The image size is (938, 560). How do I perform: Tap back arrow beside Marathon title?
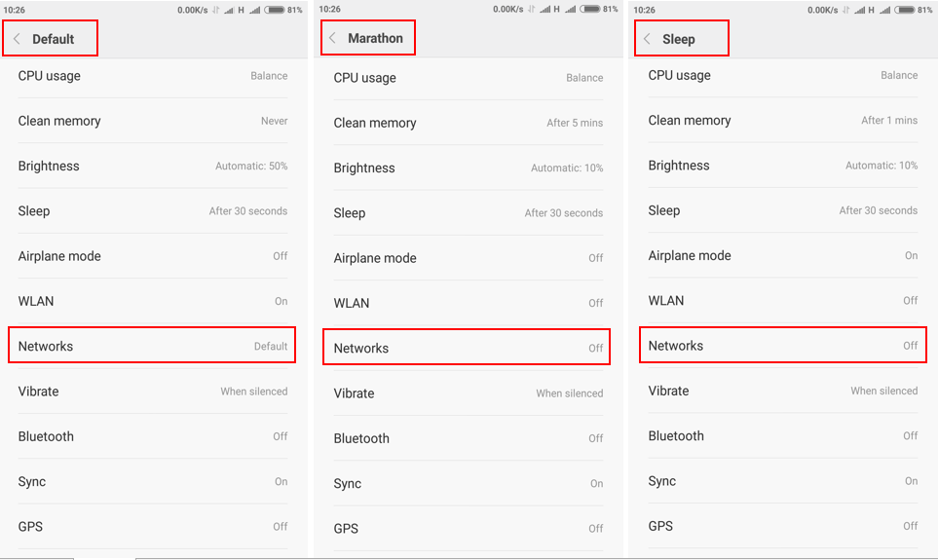333,38
